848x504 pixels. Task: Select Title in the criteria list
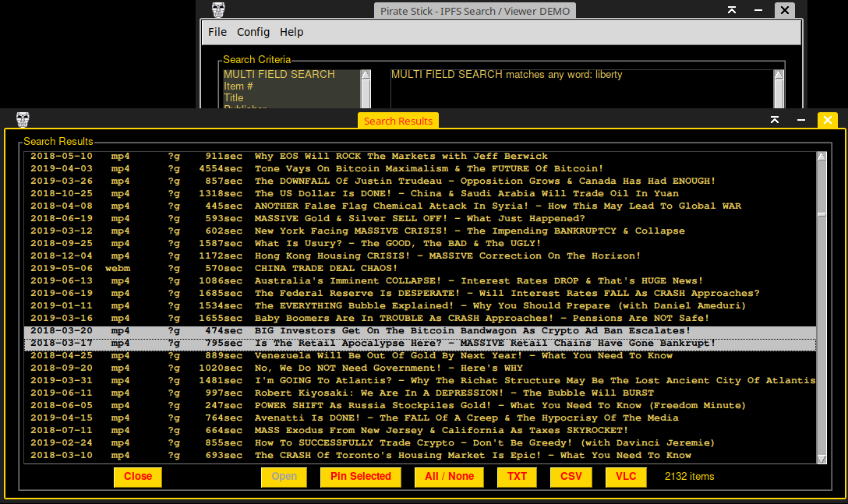click(x=291, y=98)
